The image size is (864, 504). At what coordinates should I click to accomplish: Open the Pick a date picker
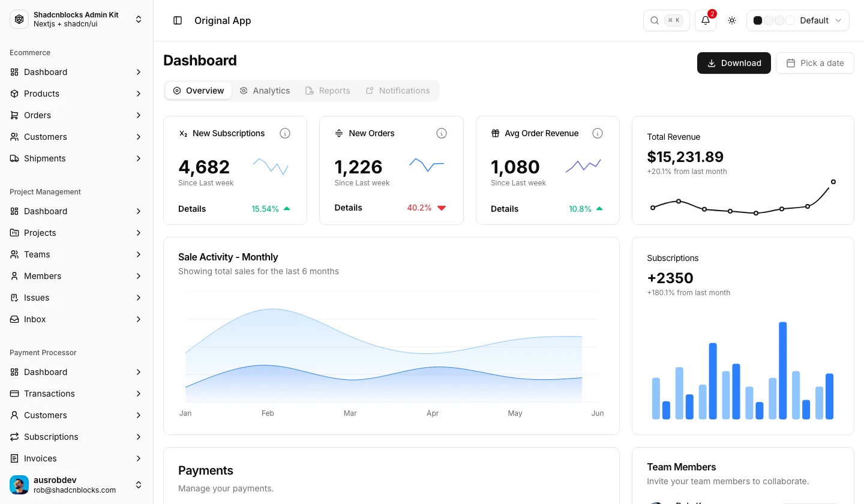pyautogui.click(x=815, y=63)
